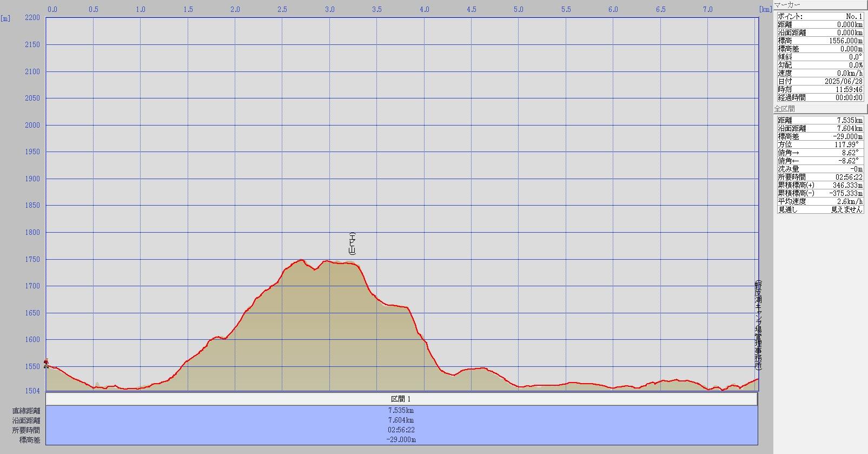This screenshot has width=868, height=454.
Task: Collapse the マーカー panel header
Action: (x=820, y=5)
